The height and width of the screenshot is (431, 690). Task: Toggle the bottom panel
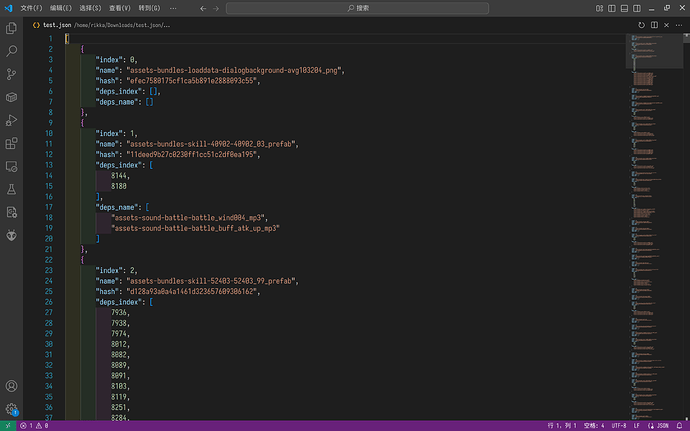[x=624, y=8]
